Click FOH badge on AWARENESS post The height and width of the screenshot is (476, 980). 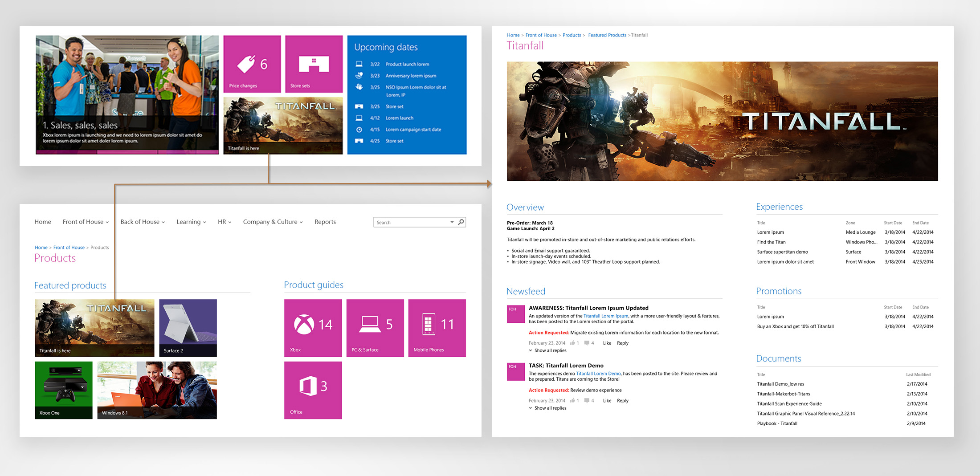(x=516, y=314)
